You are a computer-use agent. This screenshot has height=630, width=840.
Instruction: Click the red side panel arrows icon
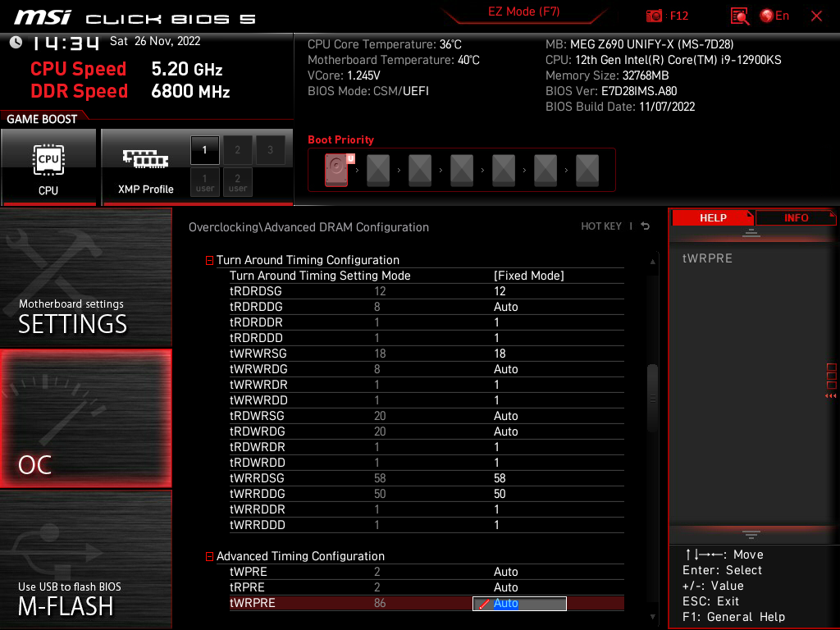click(x=831, y=396)
